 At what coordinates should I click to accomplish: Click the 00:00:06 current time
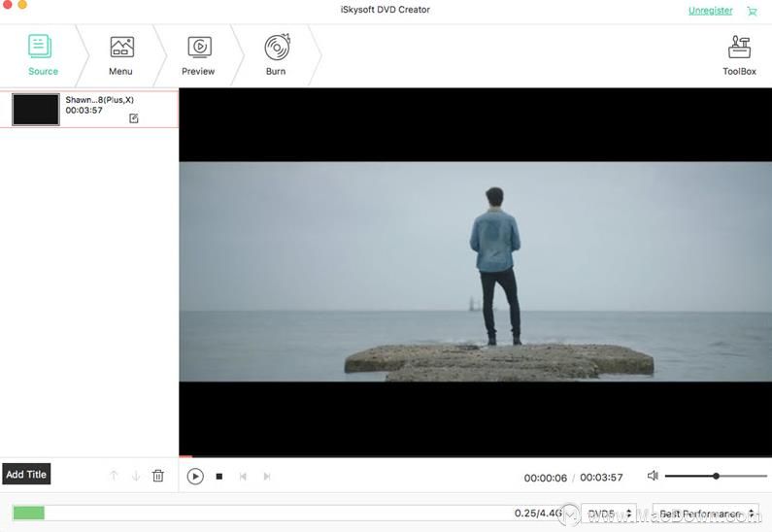tap(546, 478)
